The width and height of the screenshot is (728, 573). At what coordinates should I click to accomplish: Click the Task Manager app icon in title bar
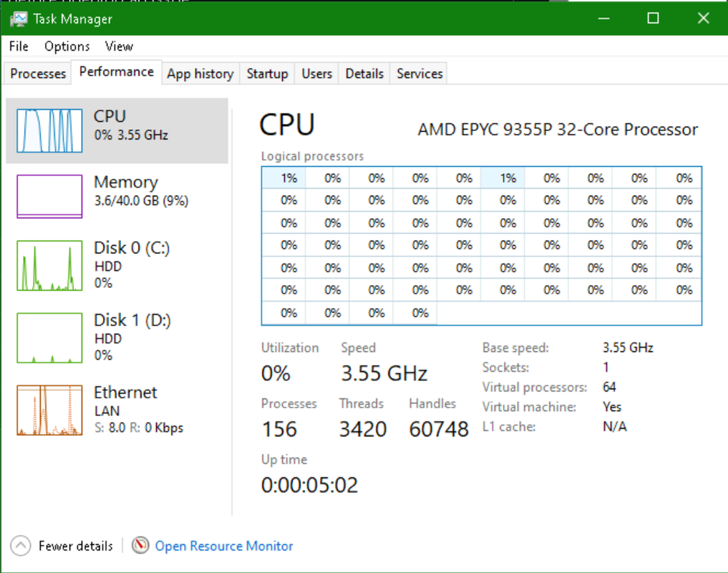(x=19, y=19)
